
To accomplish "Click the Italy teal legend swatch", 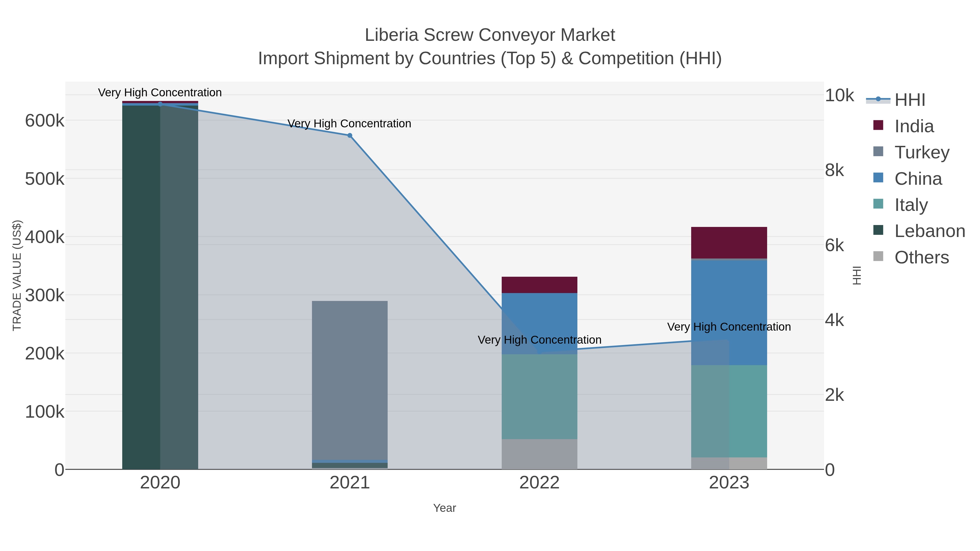I will click(x=878, y=204).
